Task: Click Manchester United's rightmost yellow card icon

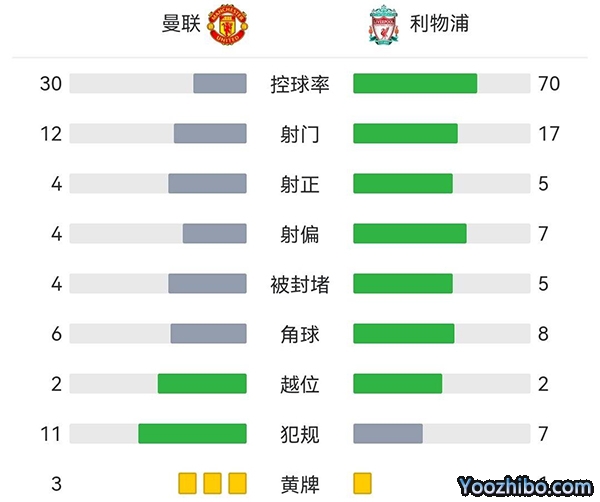Action: pyautogui.click(x=237, y=484)
